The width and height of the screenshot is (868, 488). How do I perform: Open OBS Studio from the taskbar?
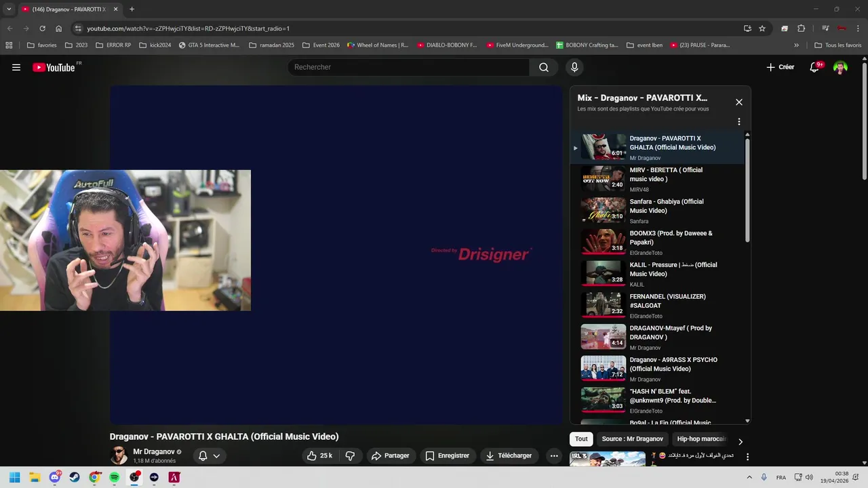[134, 477]
